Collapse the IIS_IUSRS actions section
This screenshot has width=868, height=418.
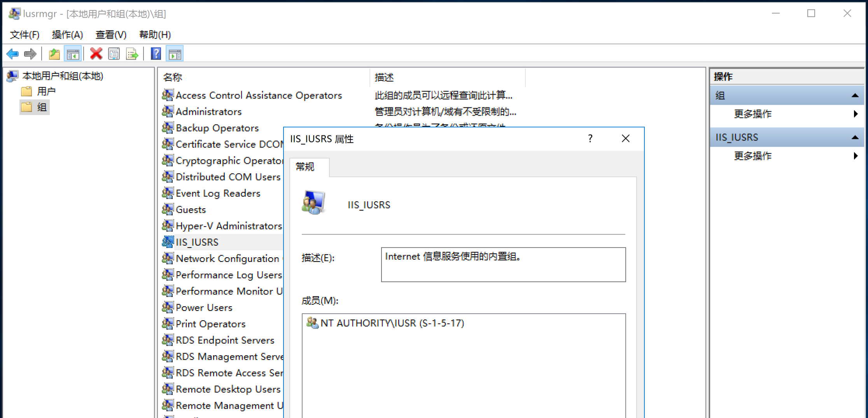point(855,137)
